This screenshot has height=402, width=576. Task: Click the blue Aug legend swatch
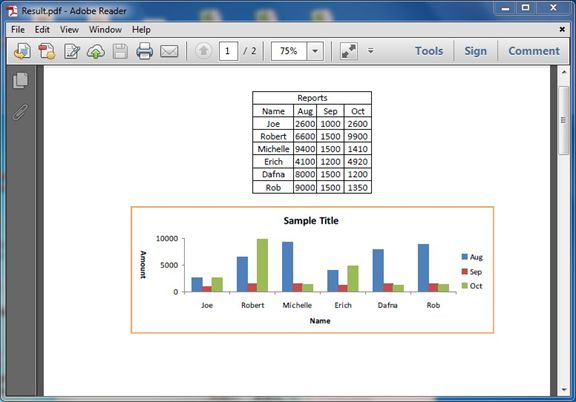click(x=465, y=256)
